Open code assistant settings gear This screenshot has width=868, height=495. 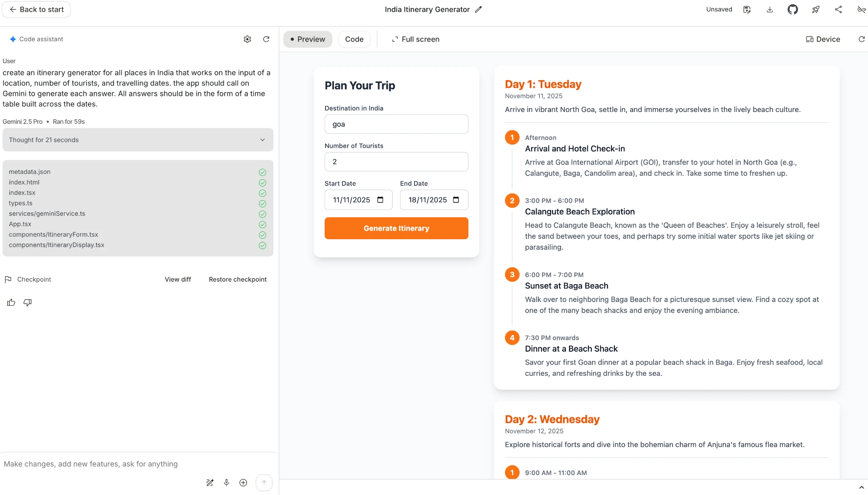248,39
